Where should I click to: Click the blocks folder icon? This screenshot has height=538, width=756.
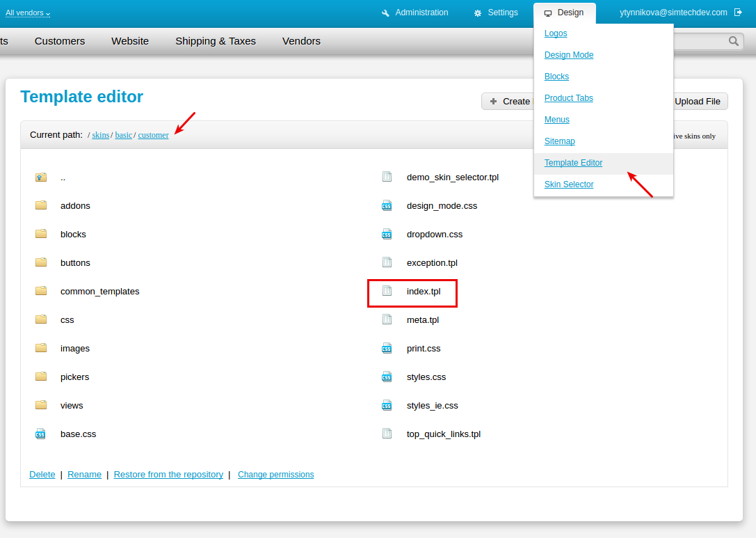tap(41, 234)
